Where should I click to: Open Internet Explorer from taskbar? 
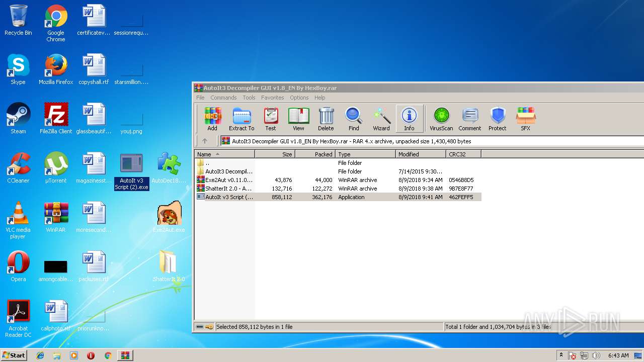[x=40, y=355]
